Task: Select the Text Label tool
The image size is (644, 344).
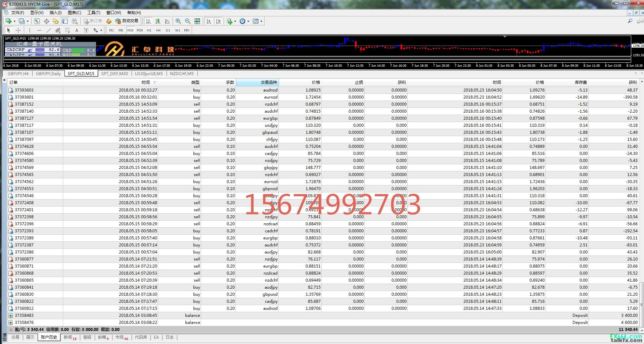Action: pyautogui.click(x=86, y=30)
